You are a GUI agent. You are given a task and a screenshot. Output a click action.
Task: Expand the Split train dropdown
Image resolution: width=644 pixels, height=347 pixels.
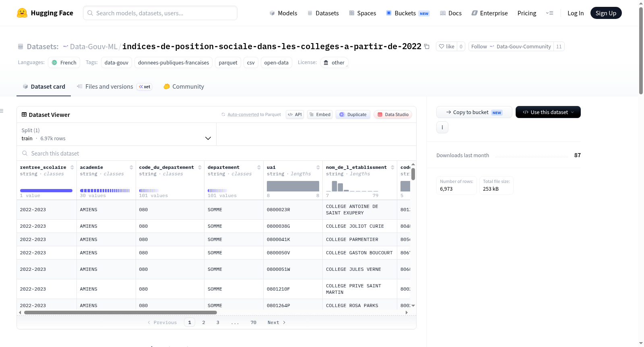coord(116,134)
